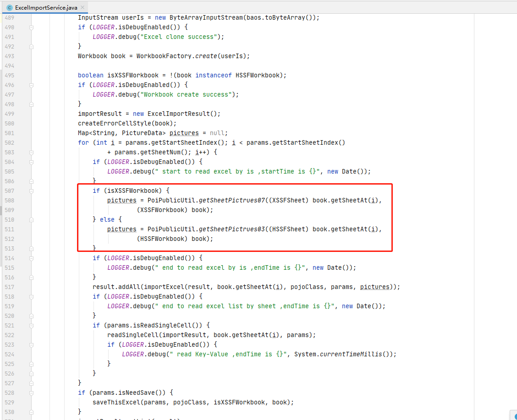The height and width of the screenshot is (420, 517).
Task: Collapse the else block at line 510
Action: point(31,219)
